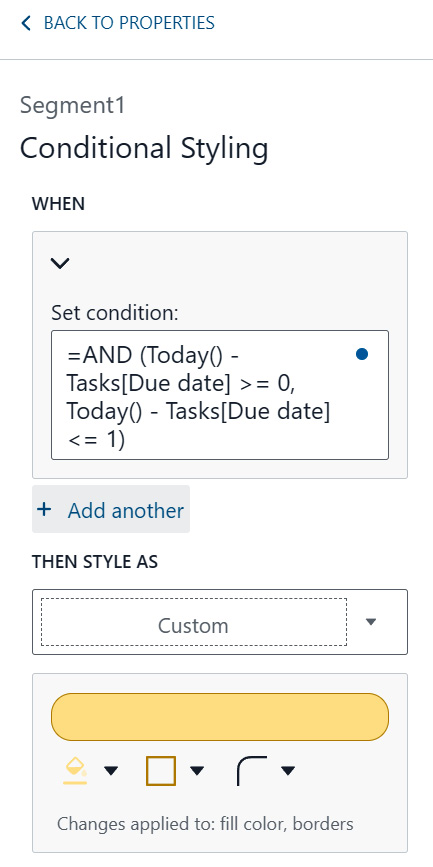Click the back chevron arrow icon
Screen dimensions: 433x867
pos(25,23)
